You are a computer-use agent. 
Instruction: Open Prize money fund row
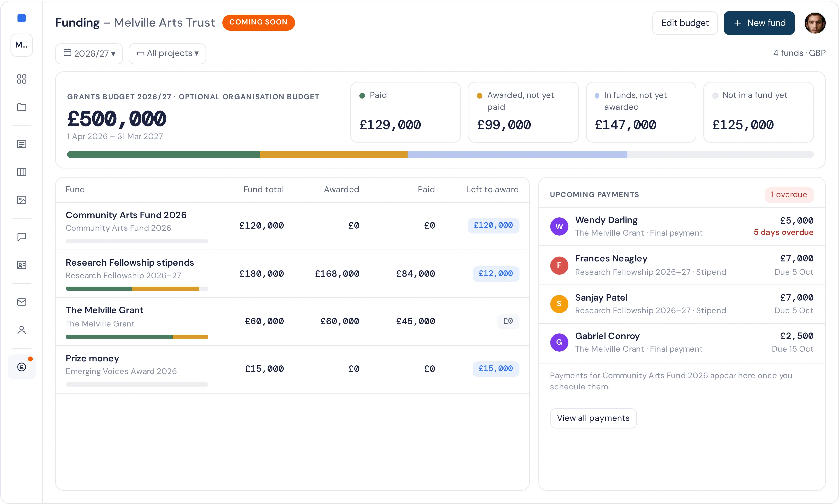tap(292, 370)
